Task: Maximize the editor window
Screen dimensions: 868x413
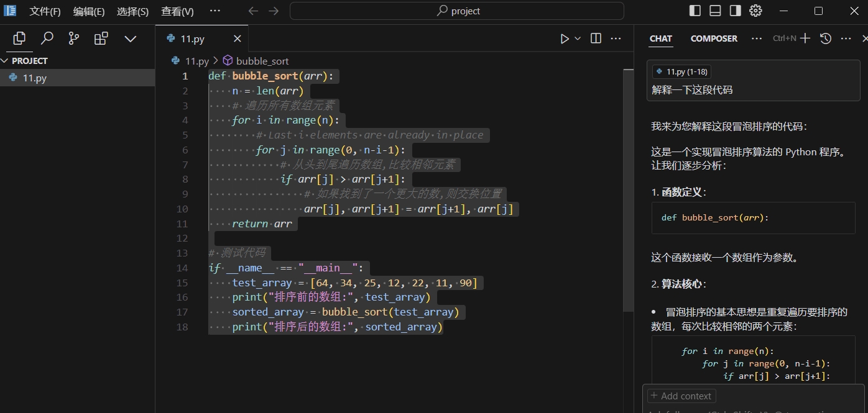Action: [x=818, y=11]
